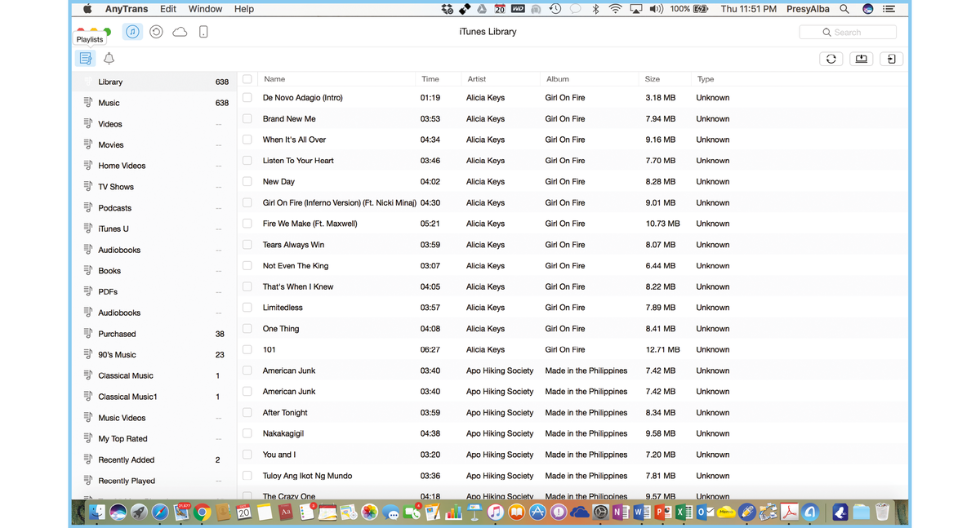Open the iTunes Library music note tab

[132, 32]
